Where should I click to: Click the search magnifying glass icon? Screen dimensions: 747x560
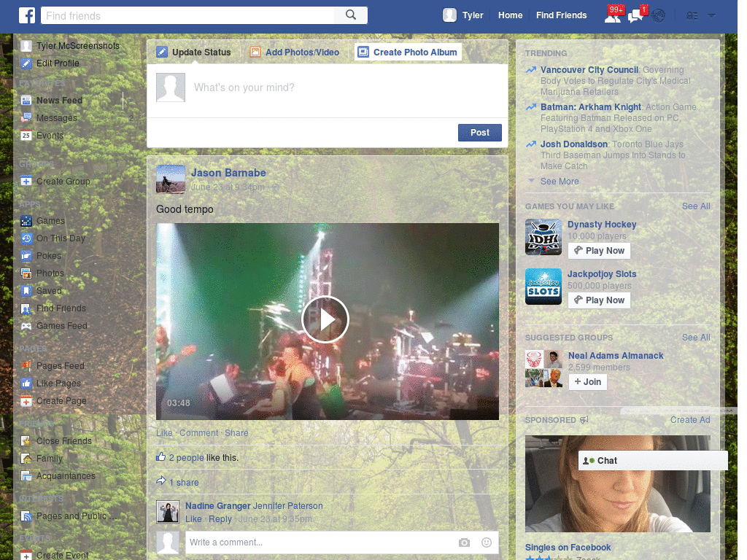point(349,15)
